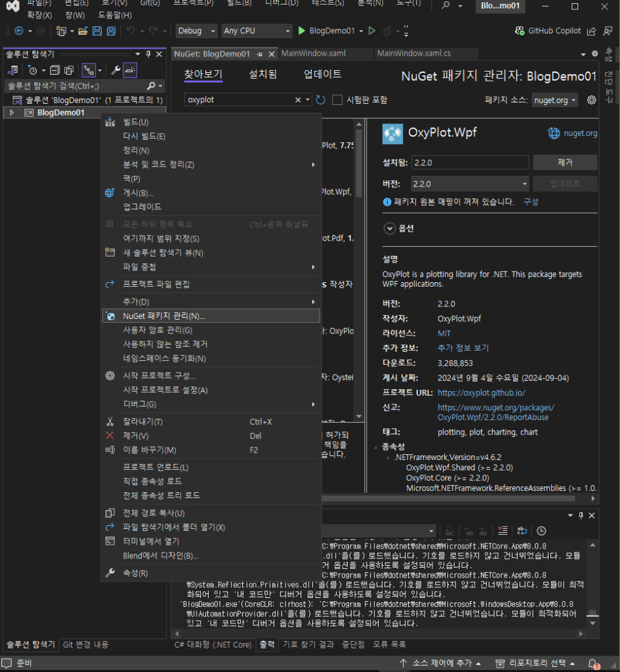Click the Save All double-floppy icon

pos(111,31)
